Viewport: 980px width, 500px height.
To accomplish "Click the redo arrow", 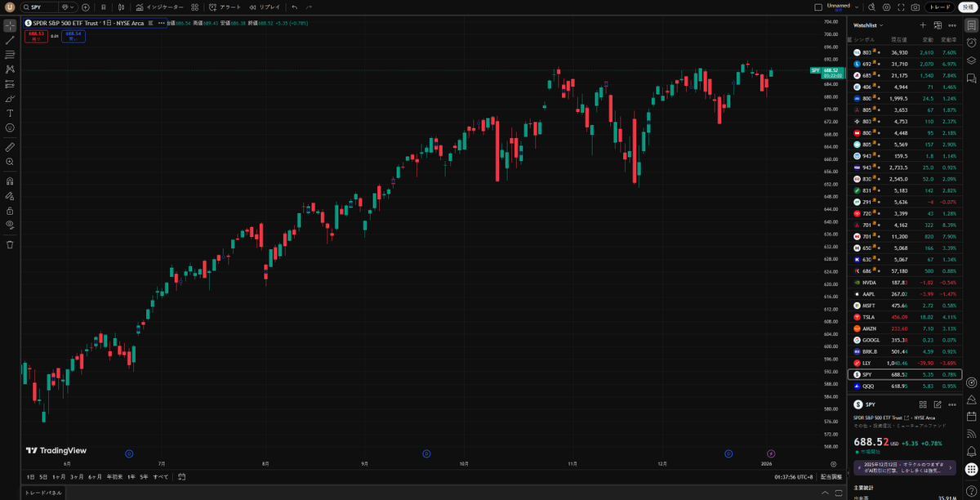I will pyautogui.click(x=310, y=7).
